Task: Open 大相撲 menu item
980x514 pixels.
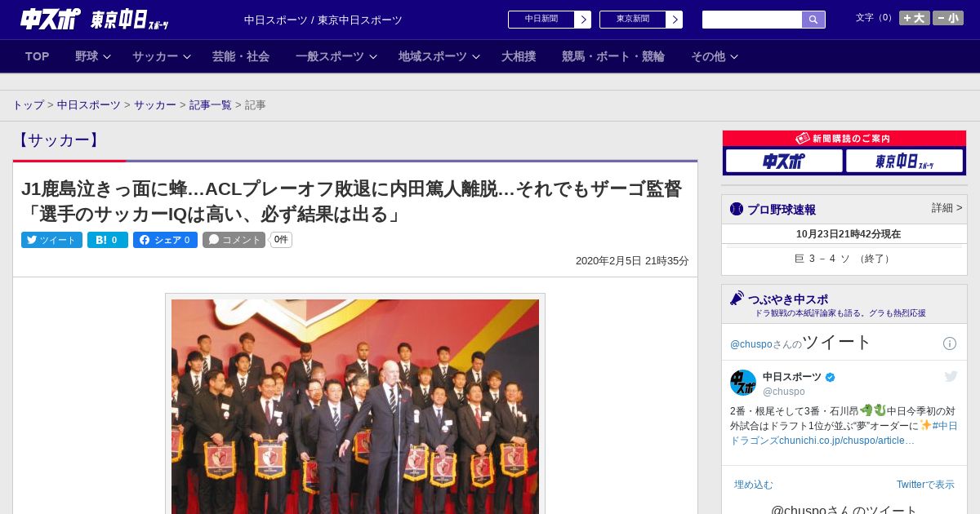Action: [x=519, y=56]
